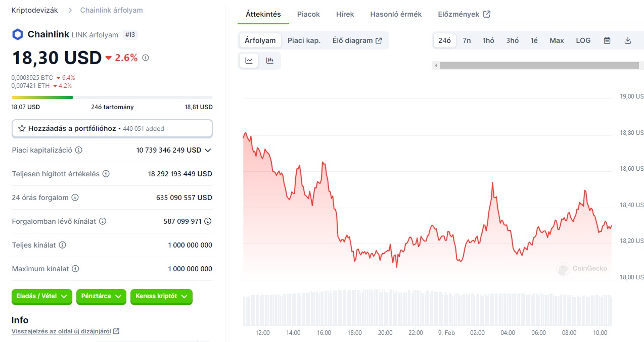Select the 7n time range
The height and width of the screenshot is (342, 644).
click(467, 40)
